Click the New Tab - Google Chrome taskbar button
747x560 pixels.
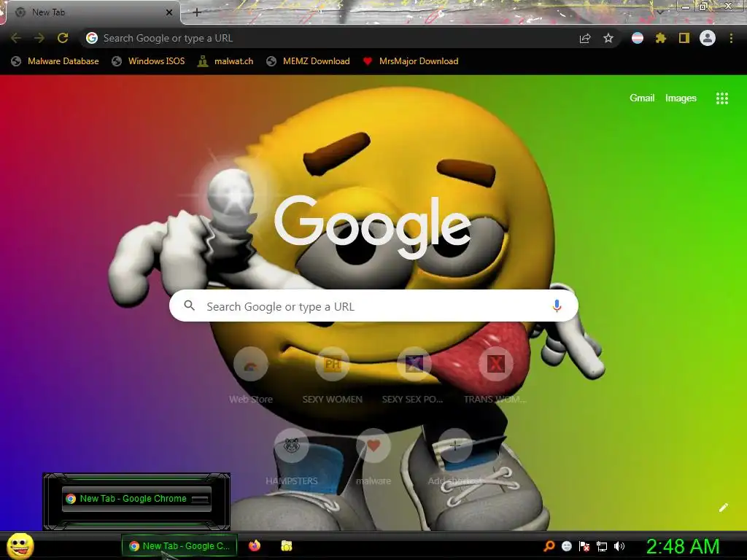point(179,546)
